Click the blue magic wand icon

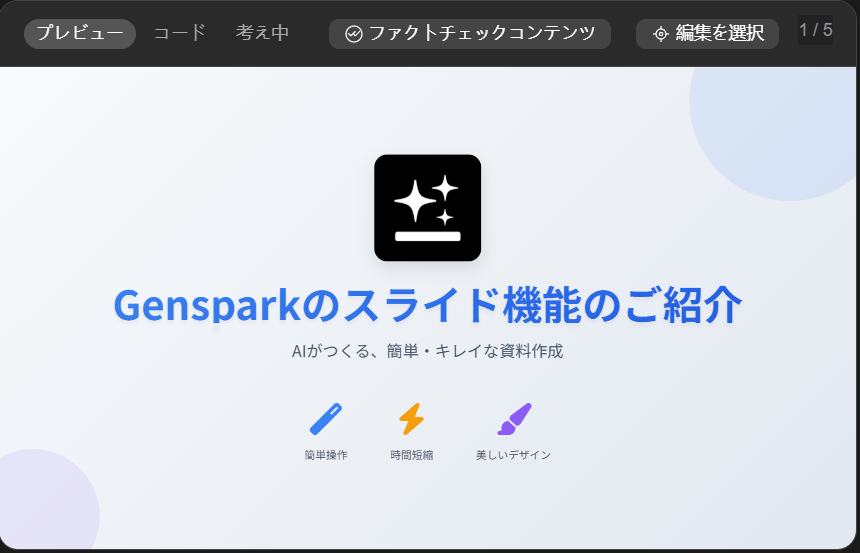326,419
